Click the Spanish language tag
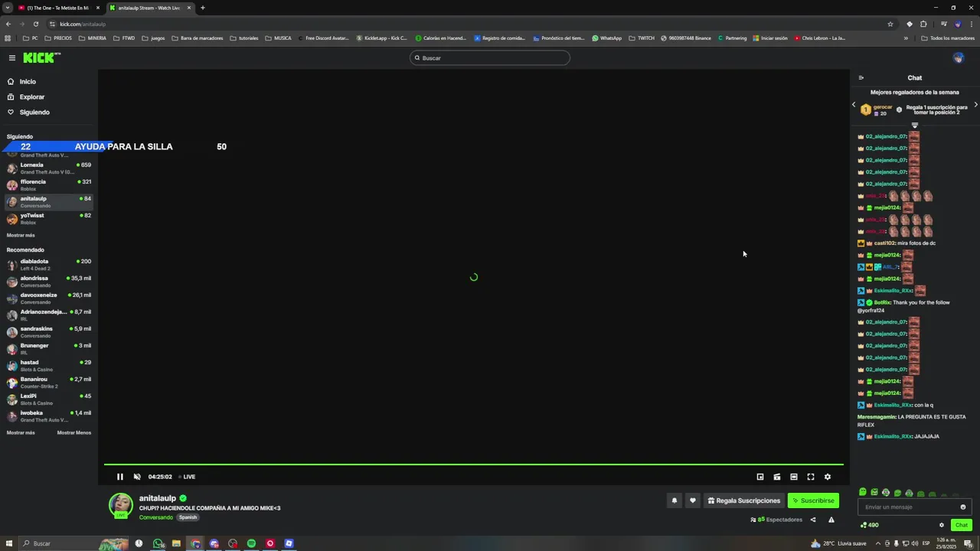Viewport: 980px width, 551px height. [x=188, y=517]
